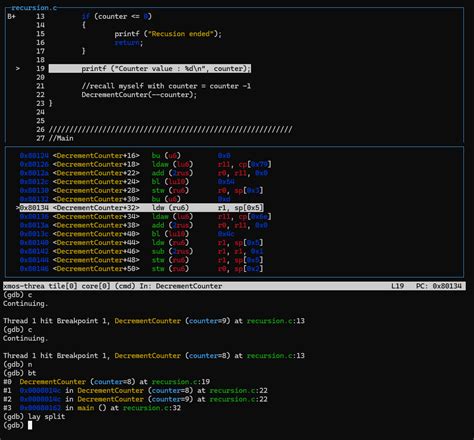Screen dimensions: 474x440
Task: Select the highlighted 0x80134 assembly instruction row
Action: point(140,208)
